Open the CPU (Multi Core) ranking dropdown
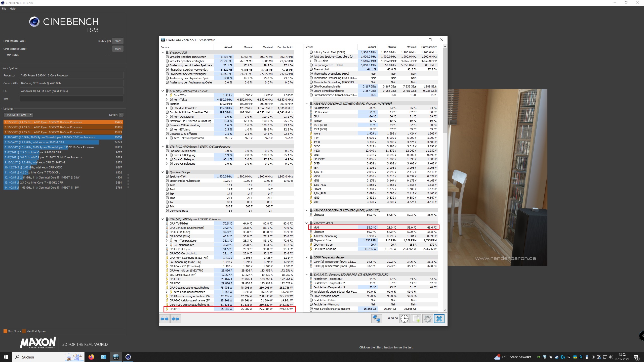This screenshot has height=362, width=644. [x=18, y=115]
